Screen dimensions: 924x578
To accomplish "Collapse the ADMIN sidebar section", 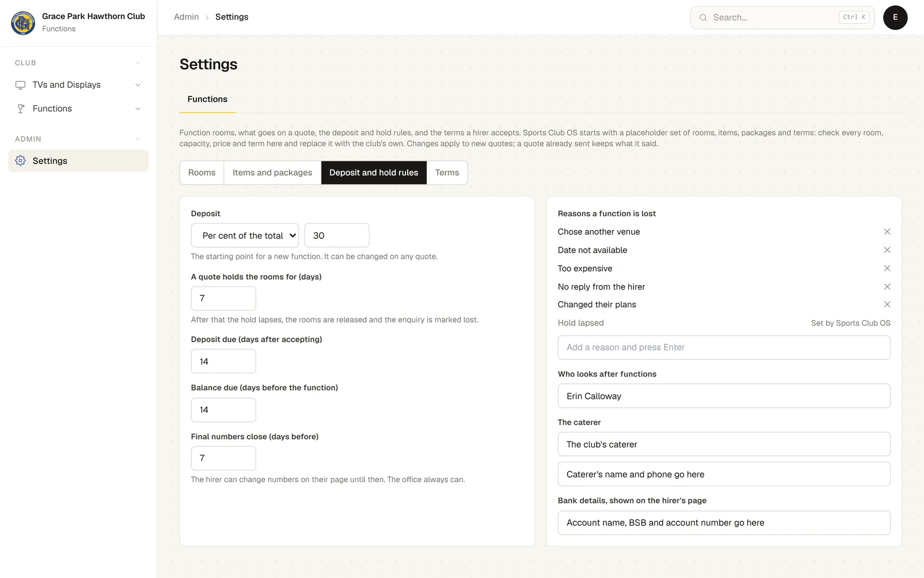I will pos(138,139).
